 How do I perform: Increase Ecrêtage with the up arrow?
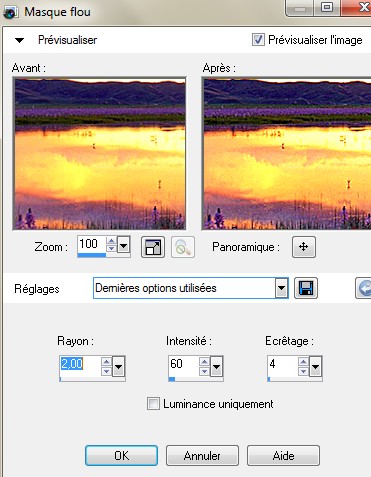pos(303,362)
